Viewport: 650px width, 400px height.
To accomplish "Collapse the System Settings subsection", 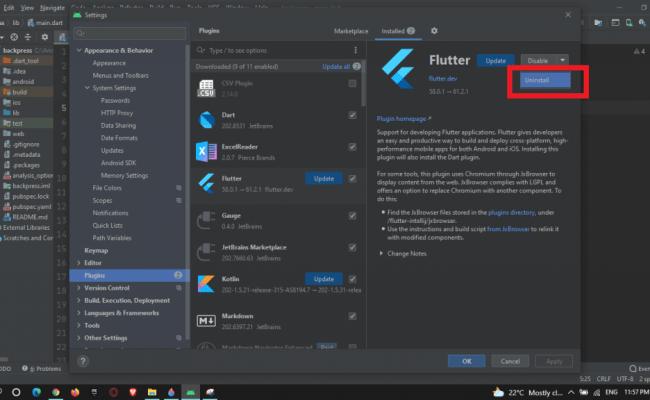I will (87, 88).
